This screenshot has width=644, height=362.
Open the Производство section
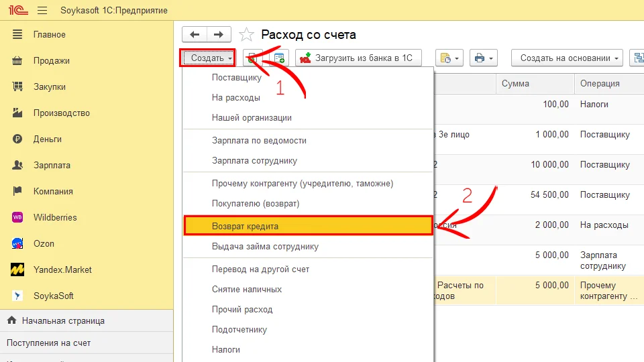click(61, 113)
